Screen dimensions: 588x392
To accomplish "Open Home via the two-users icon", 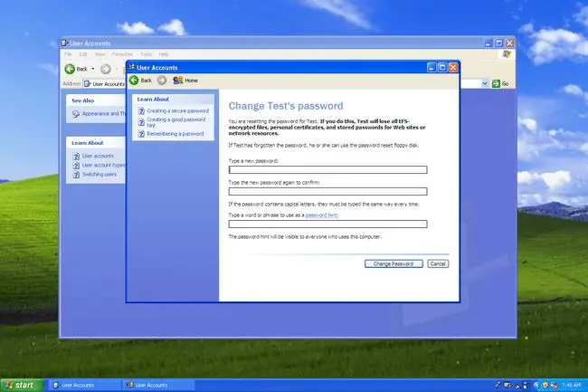I will [177, 80].
